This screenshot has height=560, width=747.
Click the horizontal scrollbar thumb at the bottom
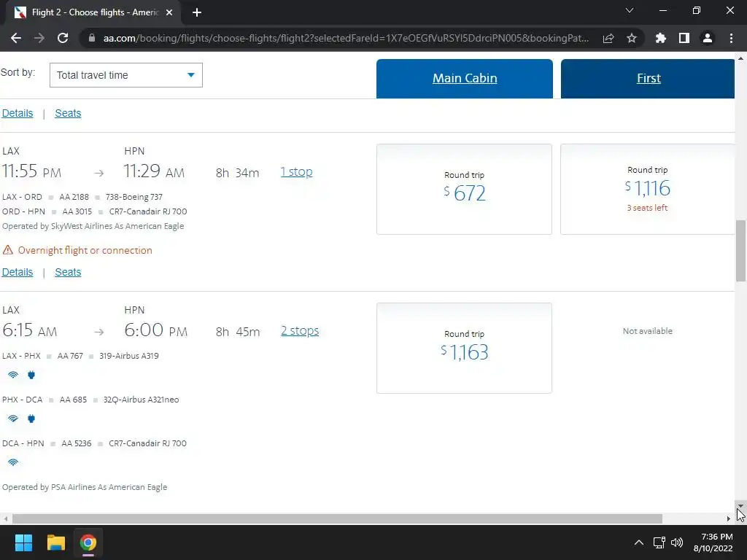click(337, 518)
